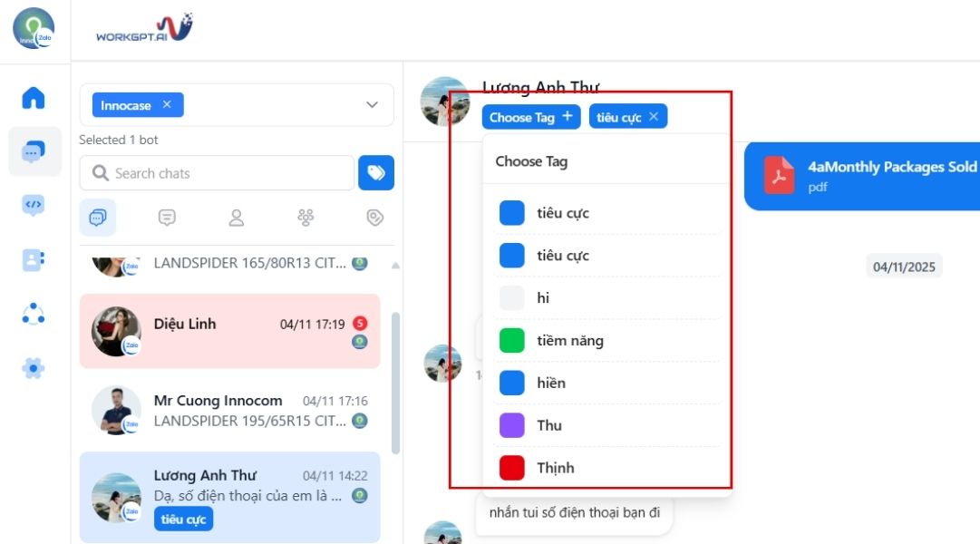Remove the 'tiêu cực' tag chip

(657, 116)
